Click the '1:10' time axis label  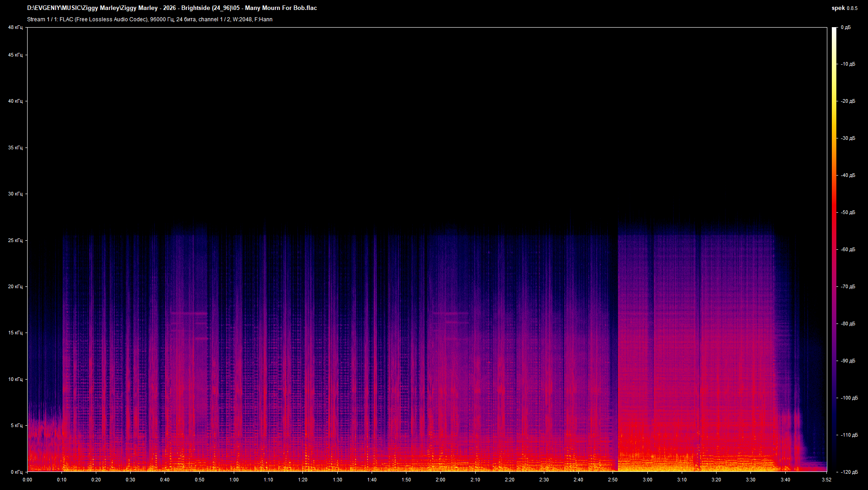[268, 480]
